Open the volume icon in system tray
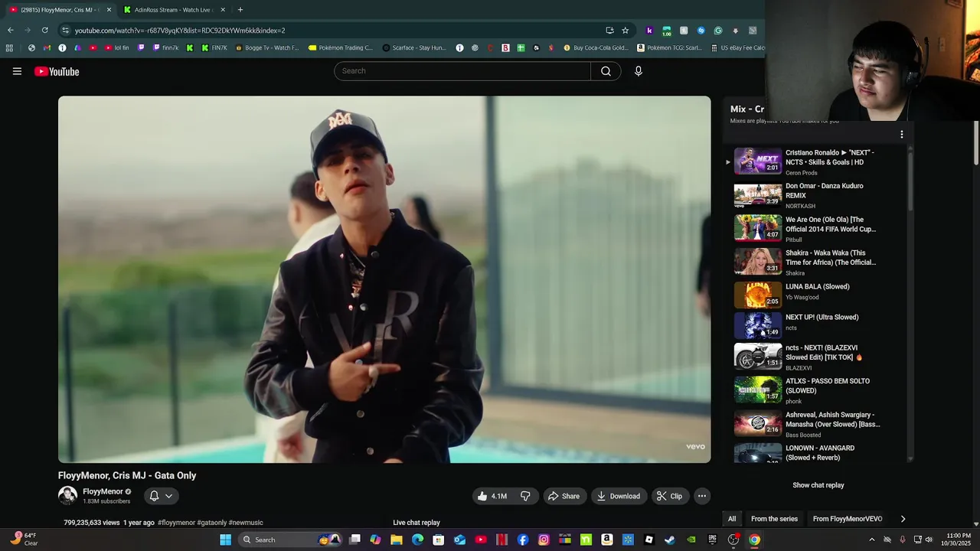The width and height of the screenshot is (980, 551). coord(929,540)
